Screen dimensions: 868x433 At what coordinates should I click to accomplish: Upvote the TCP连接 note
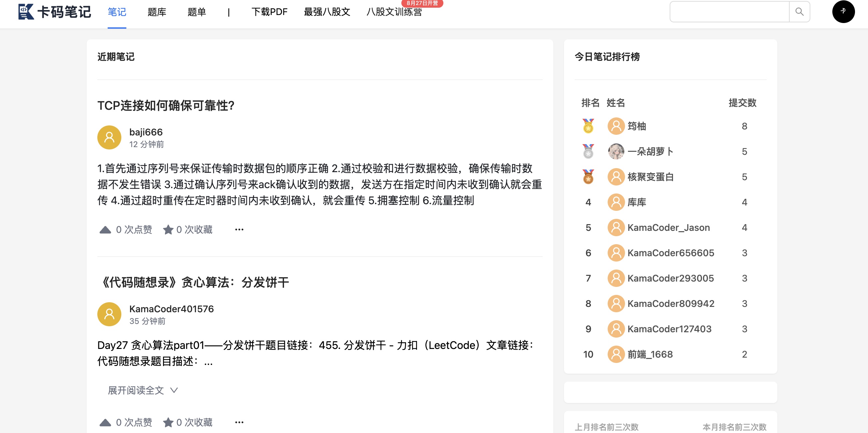pyautogui.click(x=105, y=230)
